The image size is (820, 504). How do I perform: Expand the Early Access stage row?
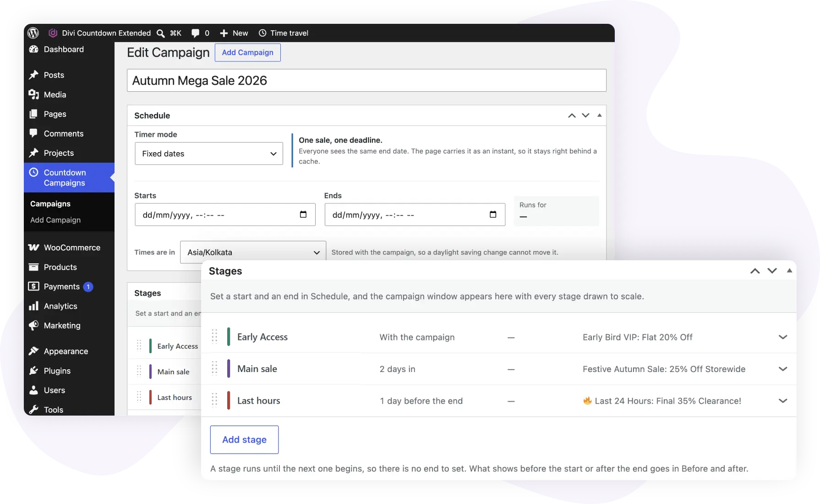[783, 337]
